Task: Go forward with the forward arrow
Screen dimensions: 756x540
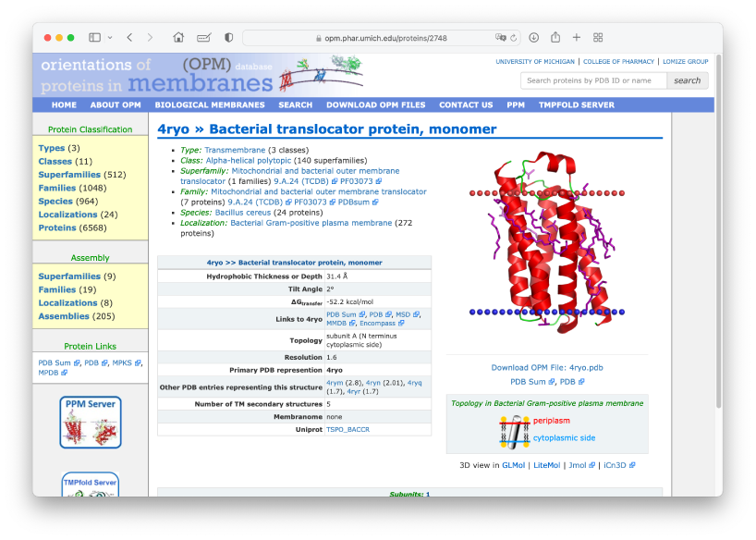Action: [x=150, y=38]
